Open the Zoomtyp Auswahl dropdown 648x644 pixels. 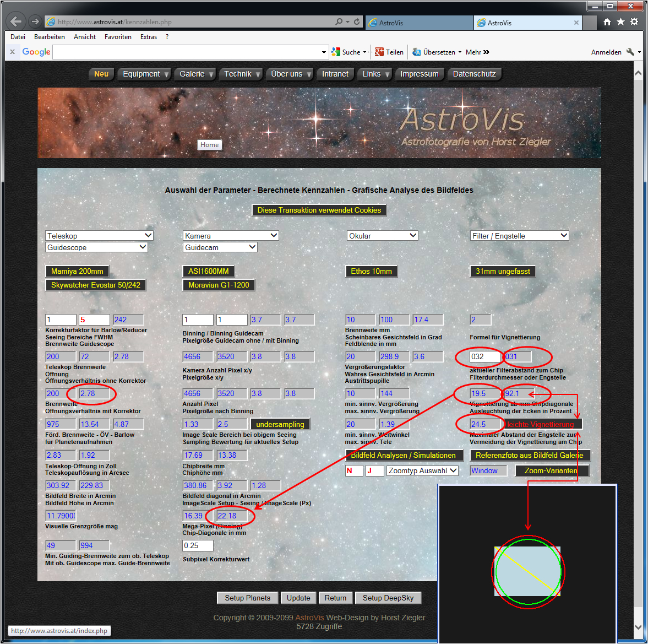click(x=422, y=470)
